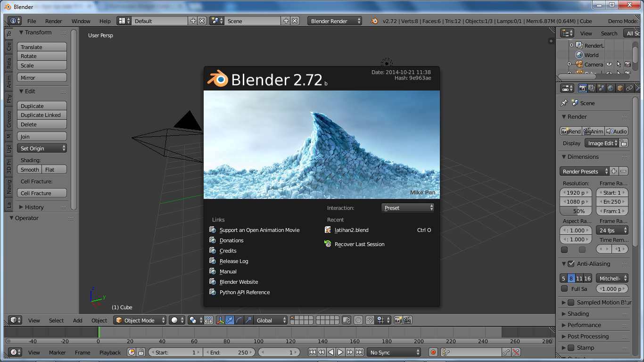
Task: Open the Manual link on splash
Action: (x=228, y=271)
